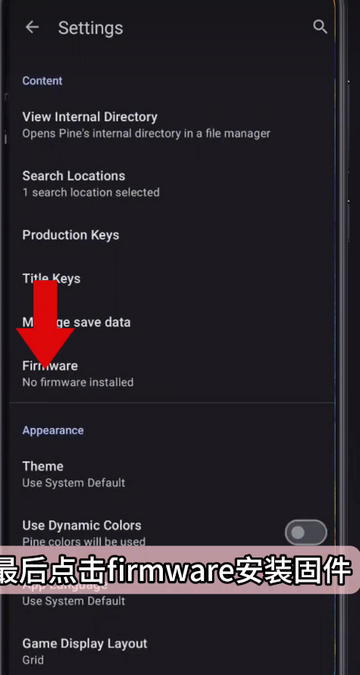Click the Content section header
Viewport: 360px width, 675px height.
(x=42, y=81)
